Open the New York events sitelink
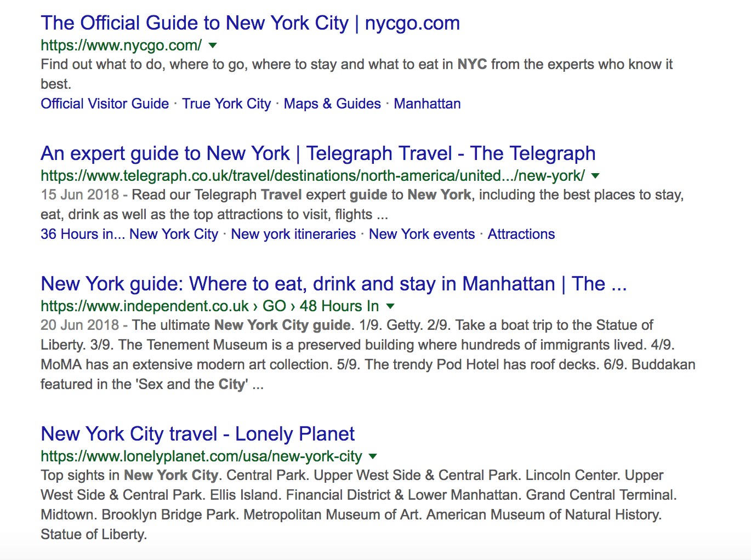This screenshot has height=560, width=751. point(422,234)
